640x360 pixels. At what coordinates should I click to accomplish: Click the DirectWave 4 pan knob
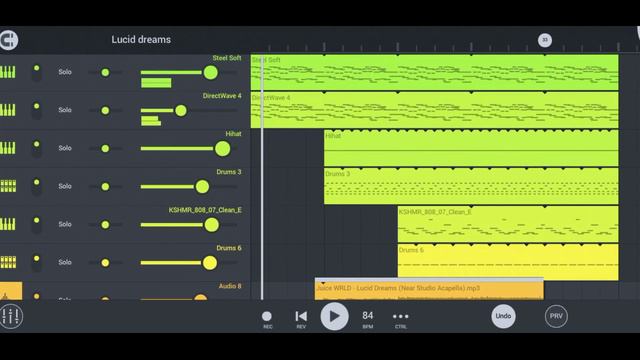point(105,111)
